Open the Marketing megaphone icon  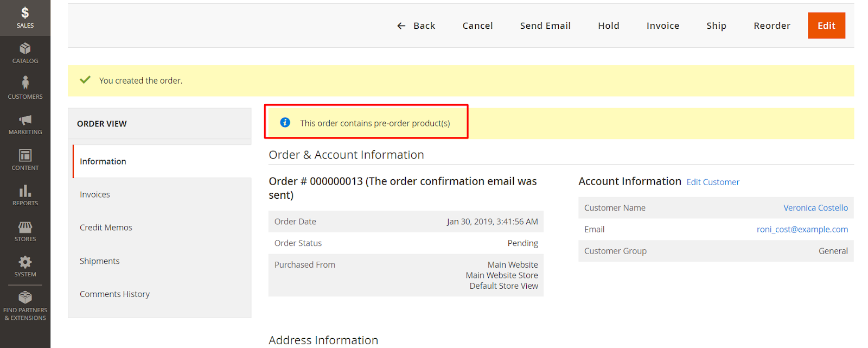click(25, 120)
